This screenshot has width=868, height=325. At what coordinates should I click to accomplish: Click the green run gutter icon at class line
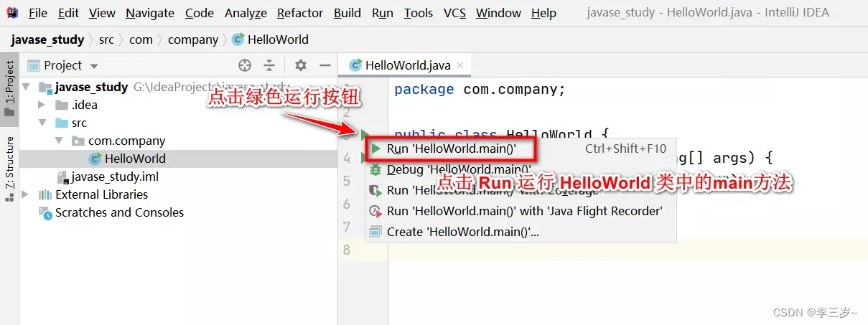pos(364,134)
